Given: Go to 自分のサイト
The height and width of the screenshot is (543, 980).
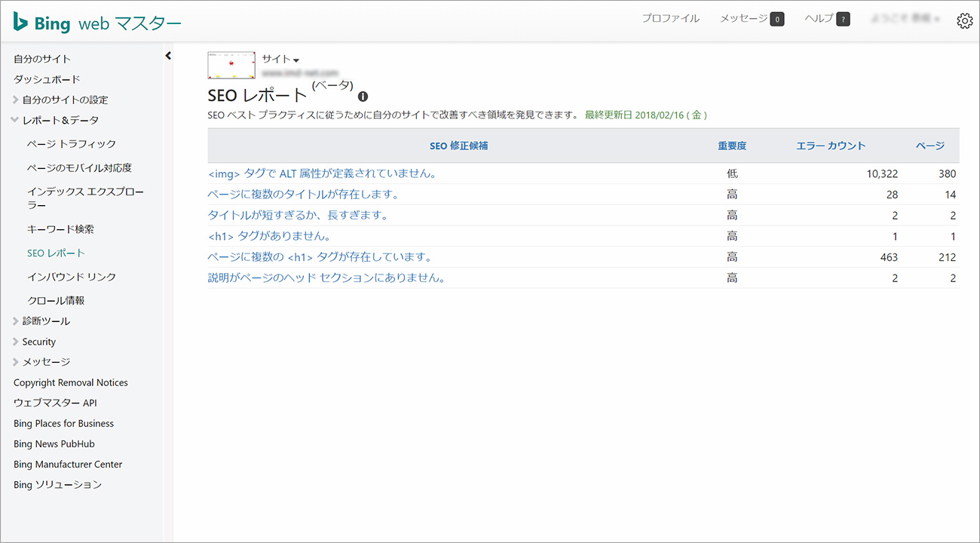Looking at the screenshot, I should pos(42,59).
